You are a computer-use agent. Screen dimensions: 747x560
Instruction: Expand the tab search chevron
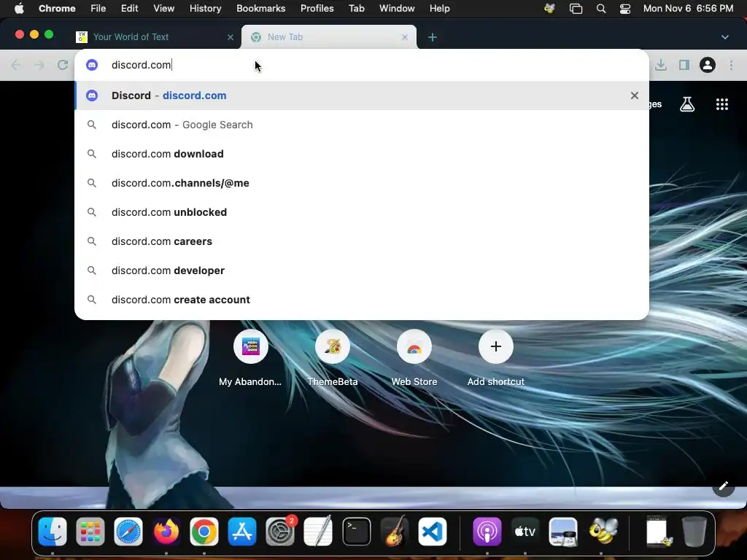[x=724, y=37]
